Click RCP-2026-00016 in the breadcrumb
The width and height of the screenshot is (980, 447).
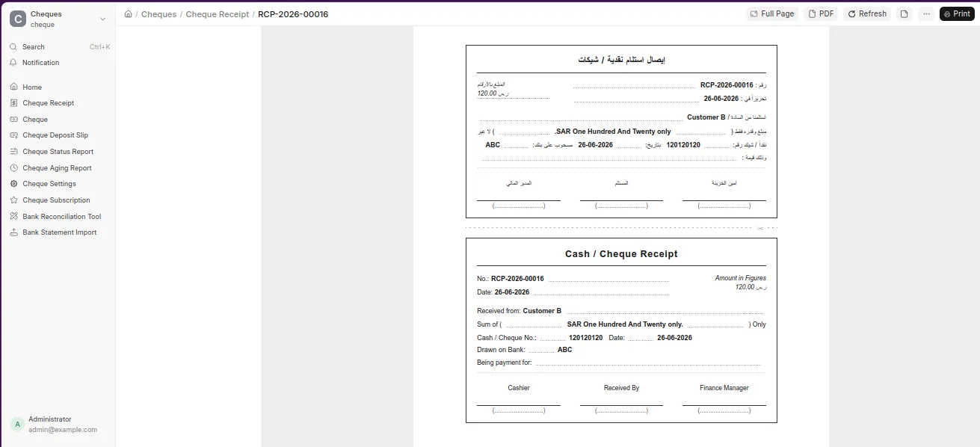pyautogui.click(x=293, y=14)
